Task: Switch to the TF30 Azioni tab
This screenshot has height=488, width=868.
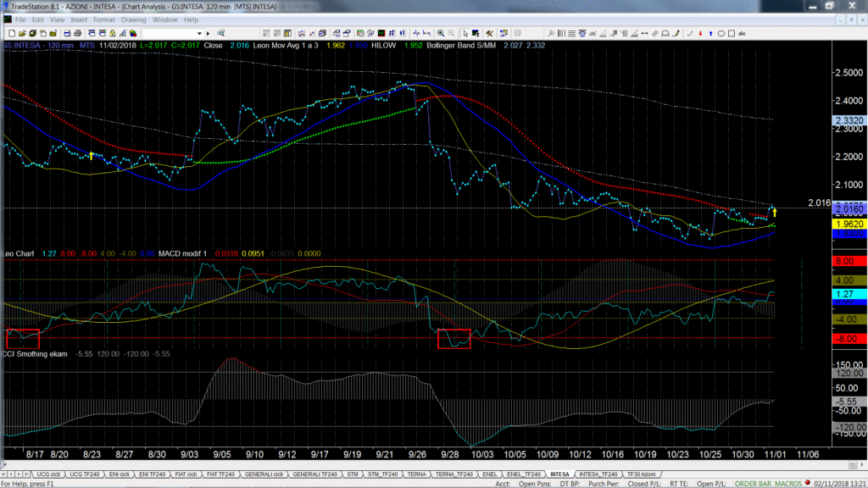Action: click(641, 474)
